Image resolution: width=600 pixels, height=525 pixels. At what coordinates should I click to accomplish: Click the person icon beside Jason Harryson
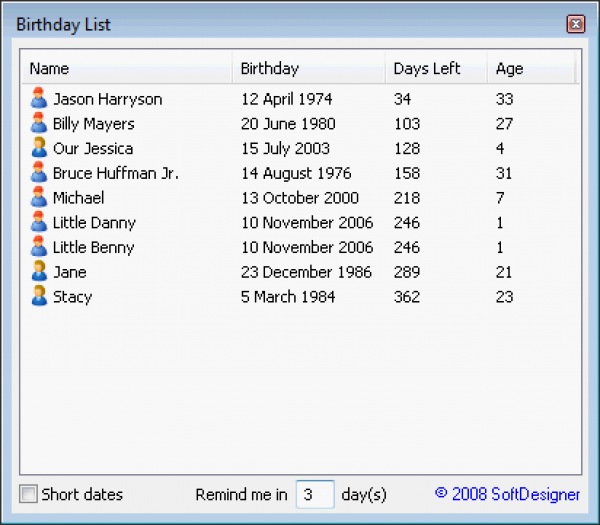39,99
